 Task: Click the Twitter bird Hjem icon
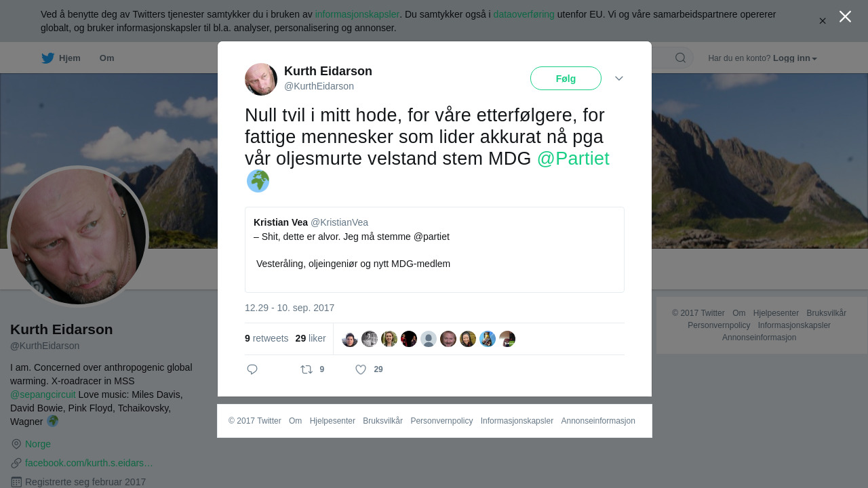coord(47,58)
